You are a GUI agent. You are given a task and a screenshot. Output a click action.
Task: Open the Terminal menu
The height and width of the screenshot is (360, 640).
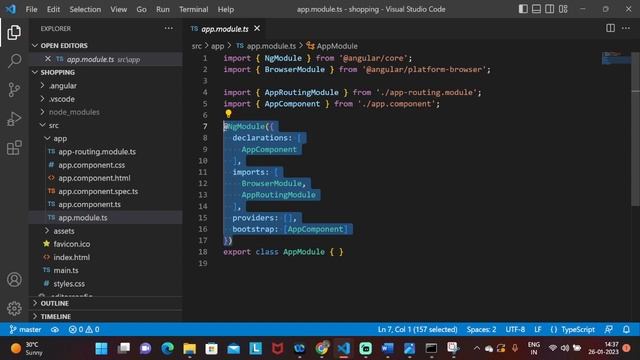pos(193,9)
